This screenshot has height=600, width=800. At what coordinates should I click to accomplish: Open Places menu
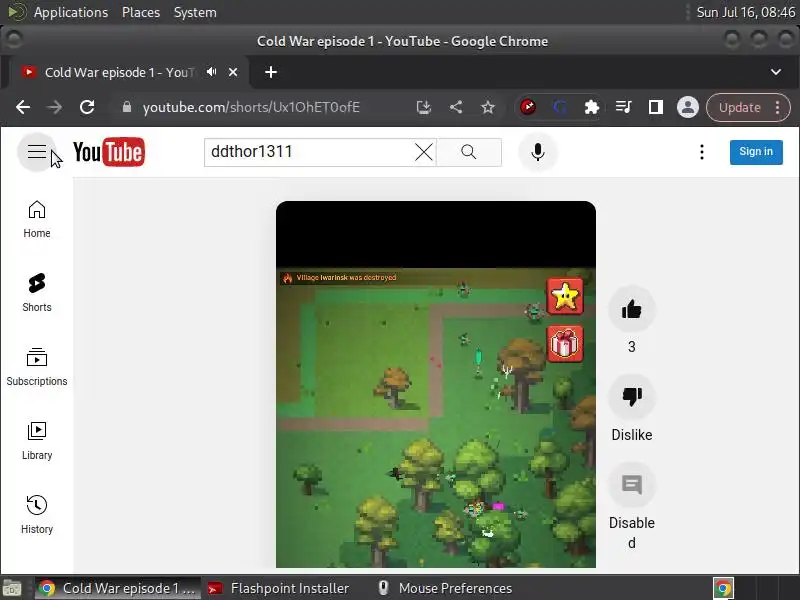point(141,12)
